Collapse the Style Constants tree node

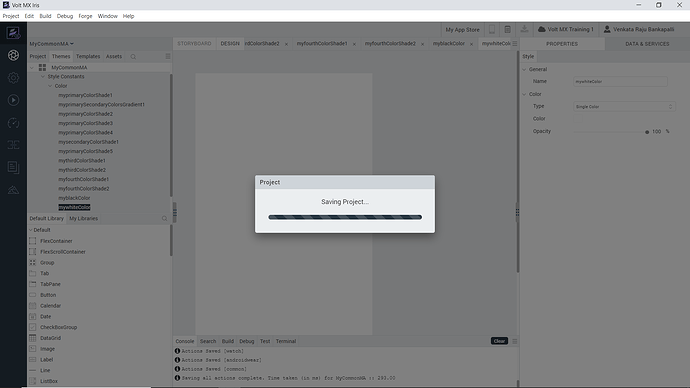click(43, 77)
